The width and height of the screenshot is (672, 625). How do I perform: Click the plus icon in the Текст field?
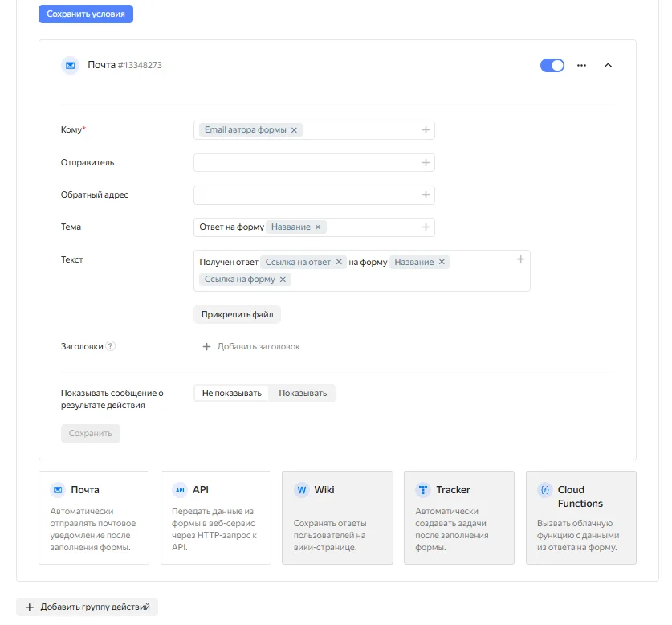click(520, 259)
